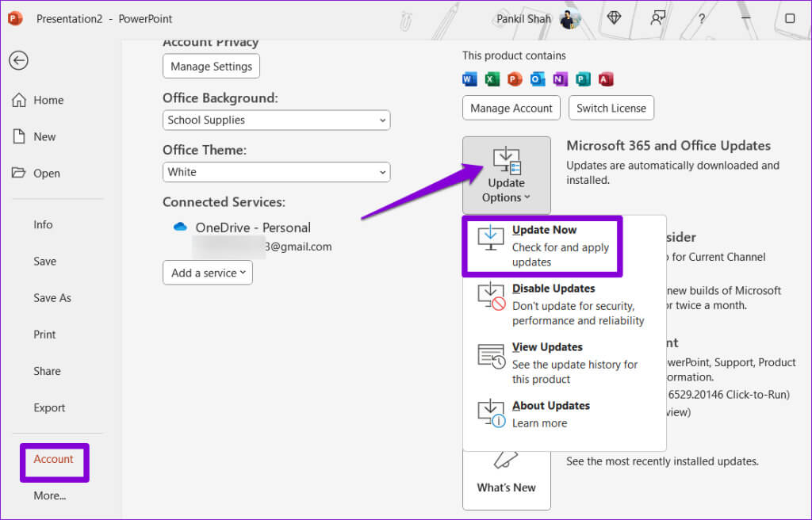Image resolution: width=812 pixels, height=520 pixels.
Task: Click the OneDrive - Personal service label
Action: (253, 227)
